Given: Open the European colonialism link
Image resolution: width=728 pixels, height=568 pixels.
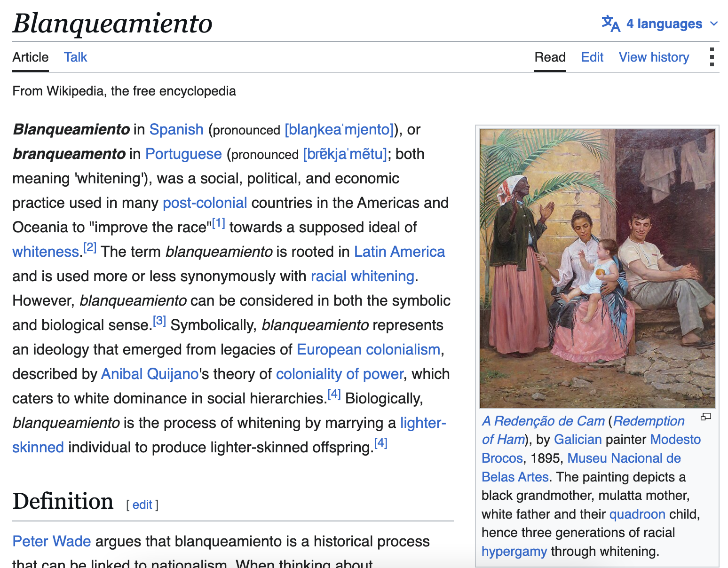Looking at the screenshot, I should click(x=369, y=349).
